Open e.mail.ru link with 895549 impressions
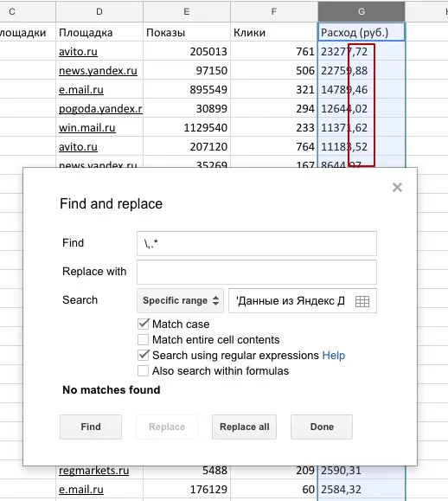Viewport: 448px width, 501px height. (x=81, y=90)
